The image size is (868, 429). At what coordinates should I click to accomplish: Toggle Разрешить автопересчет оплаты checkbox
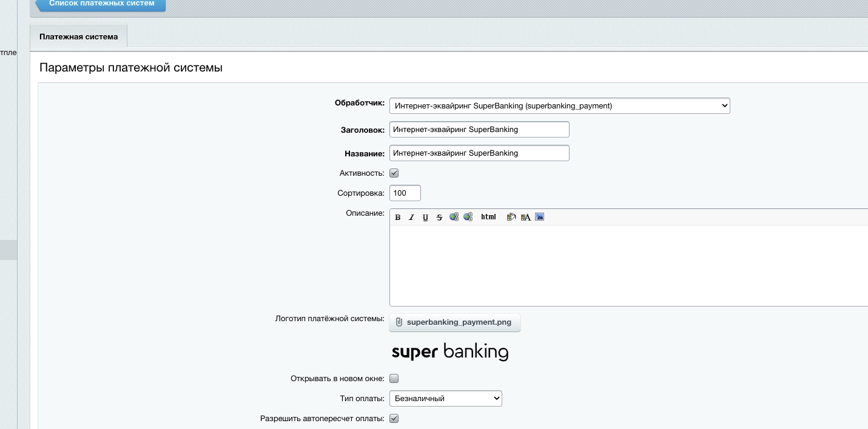click(394, 419)
